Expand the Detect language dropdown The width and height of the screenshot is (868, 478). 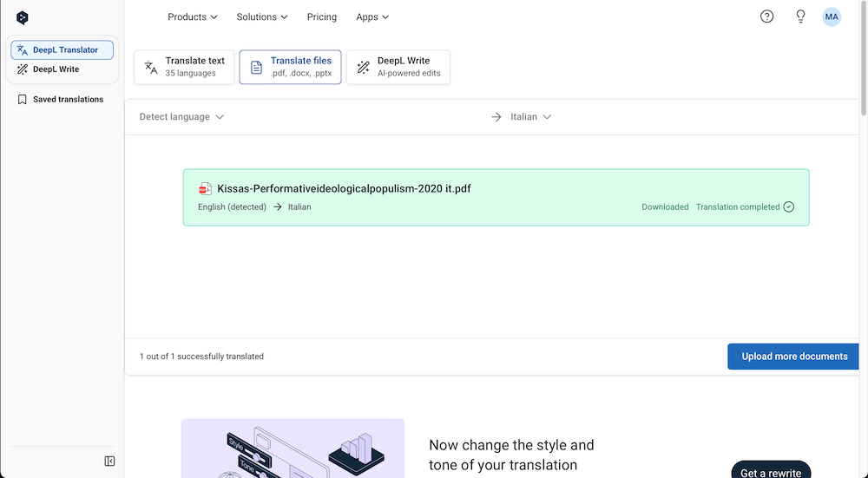click(x=181, y=117)
